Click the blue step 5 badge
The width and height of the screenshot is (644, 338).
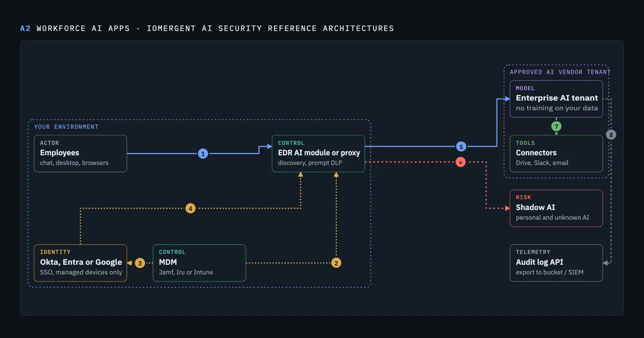point(461,147)
